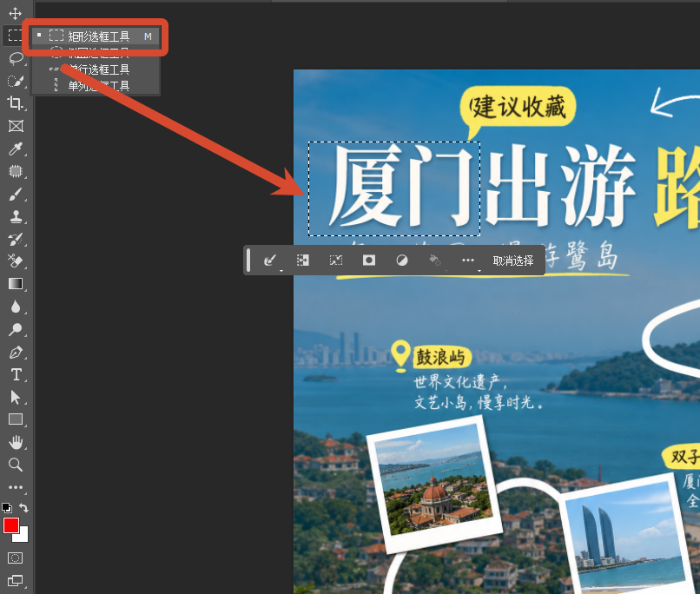Click the 文艺小岛,慢享时光 text line
This screenshot has height=594, width=700.
pyautogui.click(x=479, y=403)
